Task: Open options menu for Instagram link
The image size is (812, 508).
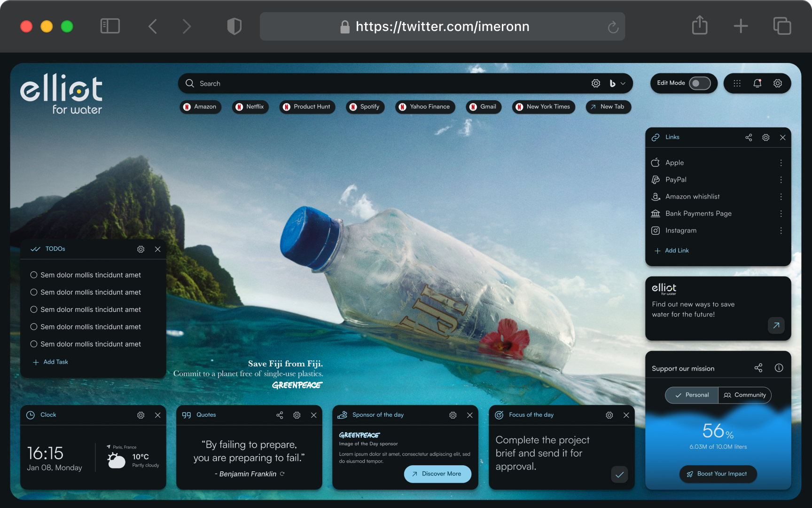Action: 781,230
